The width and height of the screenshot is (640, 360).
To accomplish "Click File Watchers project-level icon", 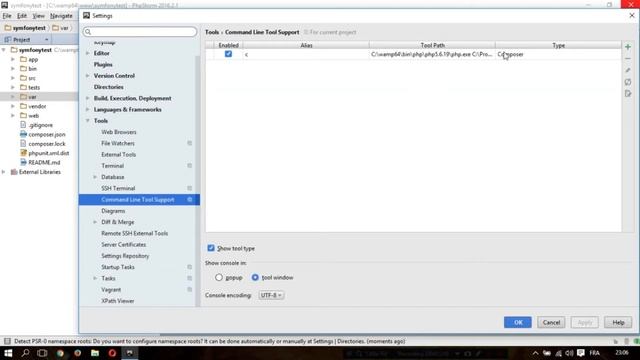I will pyautogui.click(x=189, y=143).
